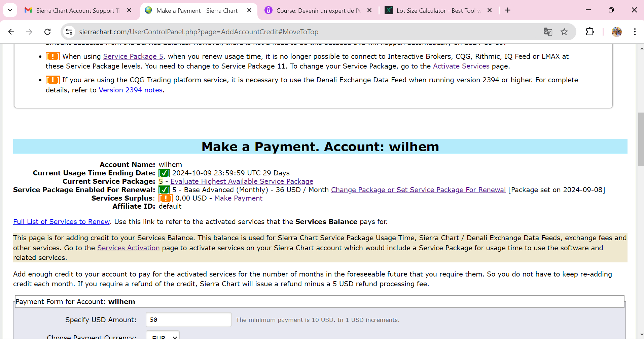Click the green checkmark beside Service Package renewal
Screen dimensions: 644x339
(x=164, y=190)
